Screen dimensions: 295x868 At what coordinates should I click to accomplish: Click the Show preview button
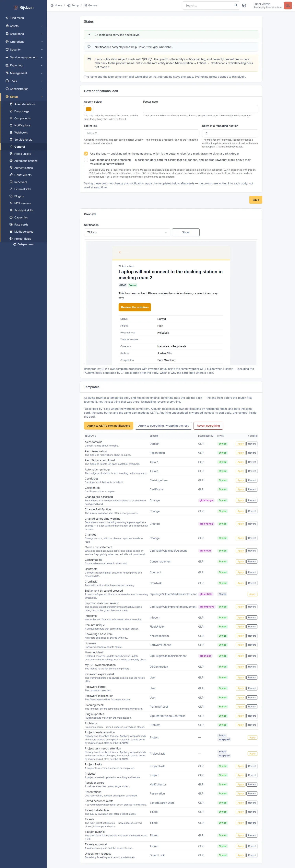186,233
